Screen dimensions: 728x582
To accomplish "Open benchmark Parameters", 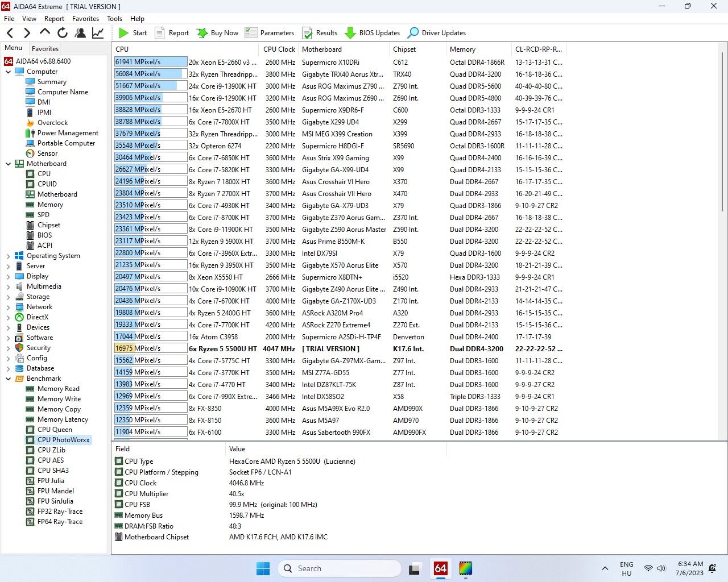I will click(x=270, y=33).
